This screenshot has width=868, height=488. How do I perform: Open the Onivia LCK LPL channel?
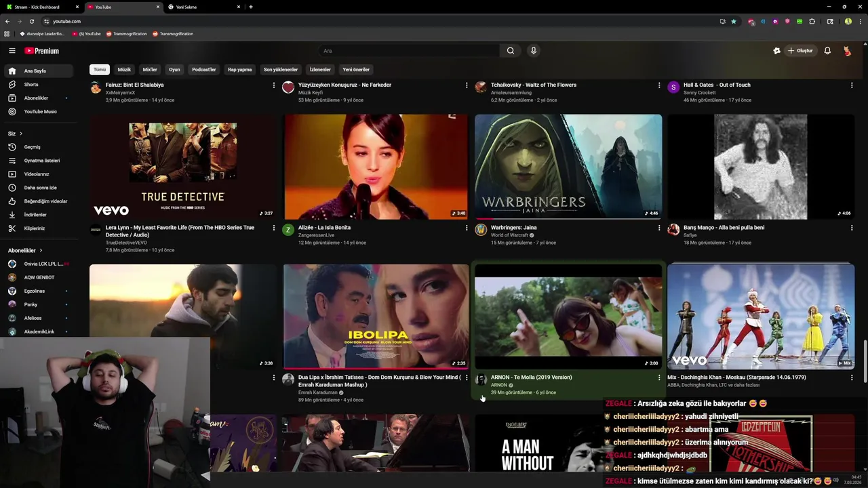(38, 264)
